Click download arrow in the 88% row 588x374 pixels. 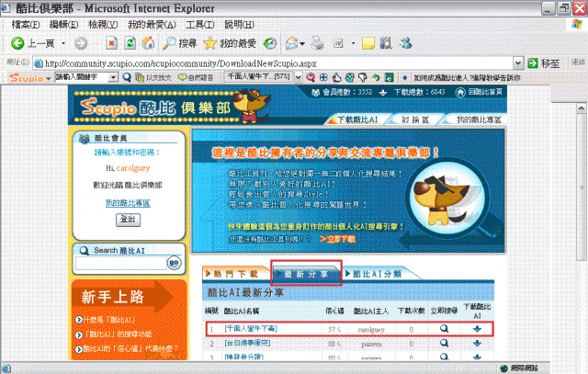[x=477, y=343]
